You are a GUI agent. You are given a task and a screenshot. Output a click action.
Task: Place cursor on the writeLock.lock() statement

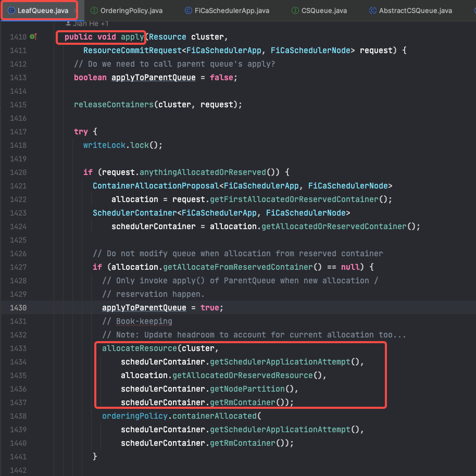[123, 145]
